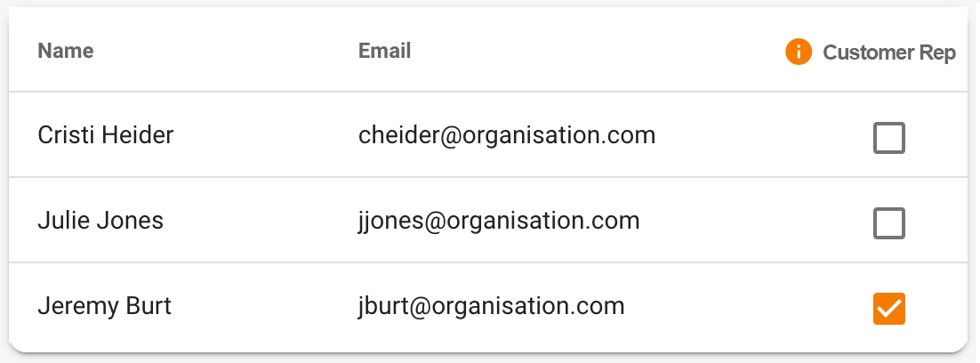Uncheck Jeremy Burt's Customer Rep checkbox
The image size is (980, 363).
click(888, 309)
